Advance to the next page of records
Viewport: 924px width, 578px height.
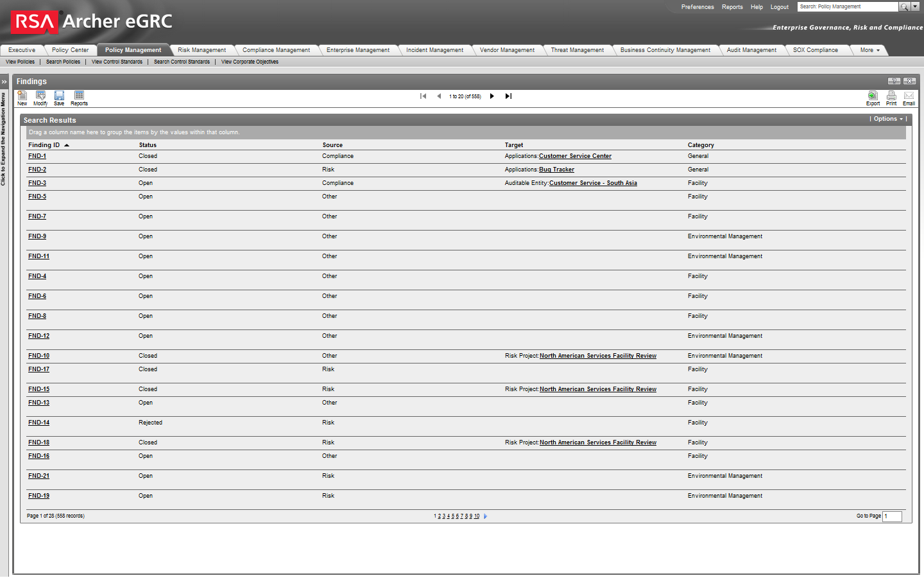[x=492, y=96]
